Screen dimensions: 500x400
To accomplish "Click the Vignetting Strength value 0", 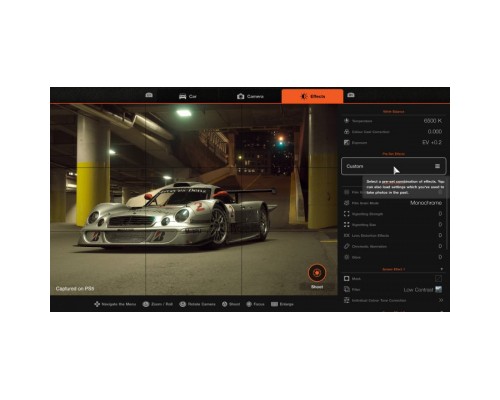I will 440,214.
